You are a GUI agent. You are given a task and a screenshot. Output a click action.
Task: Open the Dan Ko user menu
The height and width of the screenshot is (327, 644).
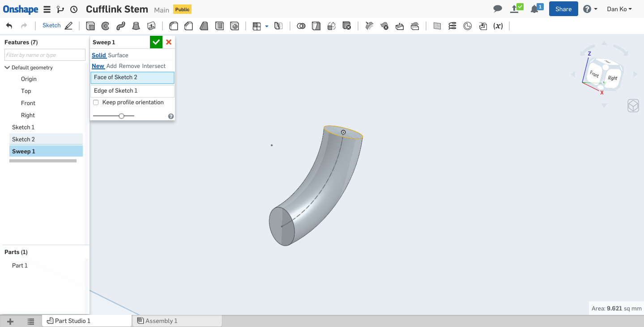coord(619,9)
